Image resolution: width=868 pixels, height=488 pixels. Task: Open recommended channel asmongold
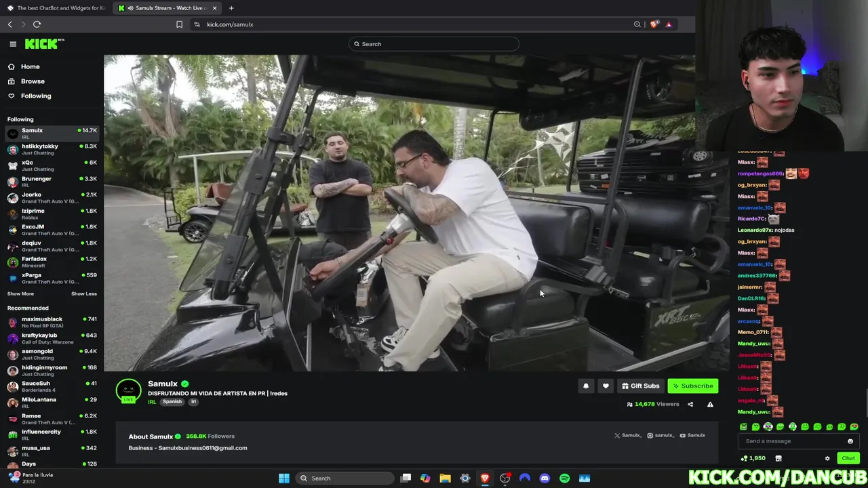pos(52,354)
